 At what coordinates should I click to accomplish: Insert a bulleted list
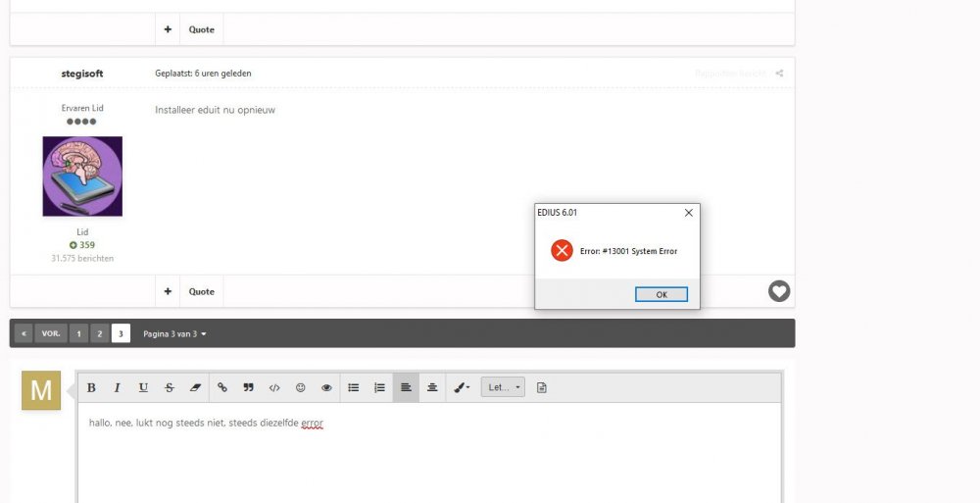354,388
